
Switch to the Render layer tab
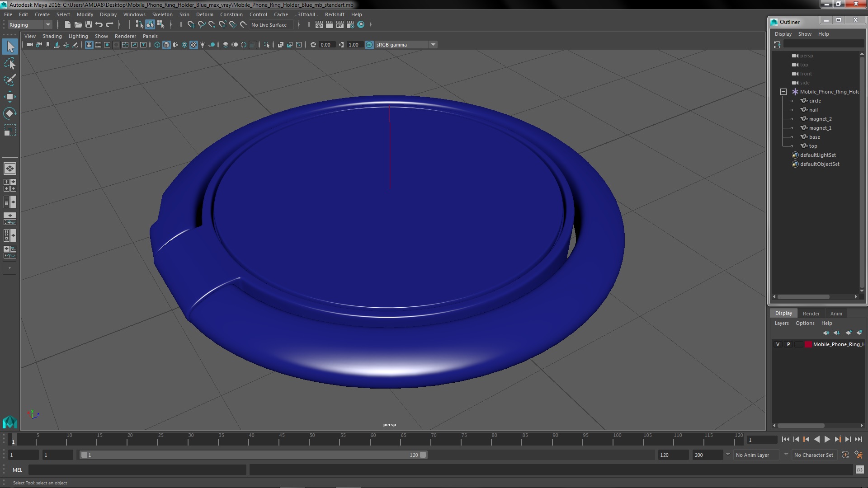(x=811, y=313)
